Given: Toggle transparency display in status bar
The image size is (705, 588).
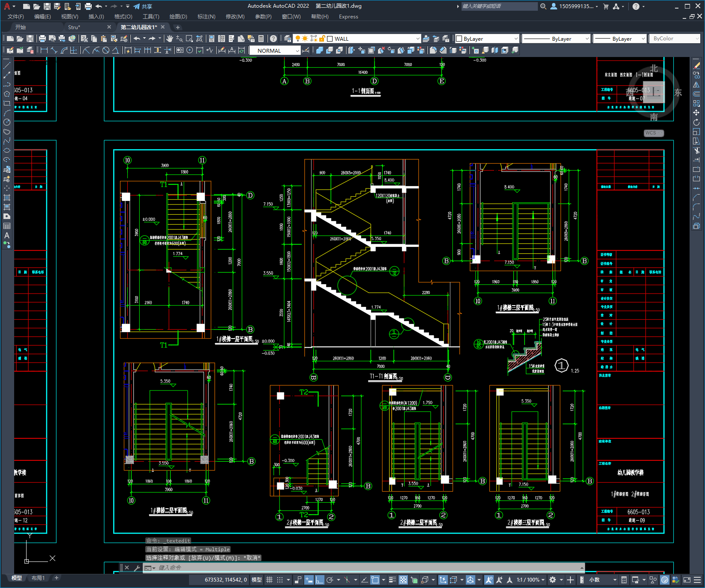Looking at the screenshot, I should pos(403,580).
